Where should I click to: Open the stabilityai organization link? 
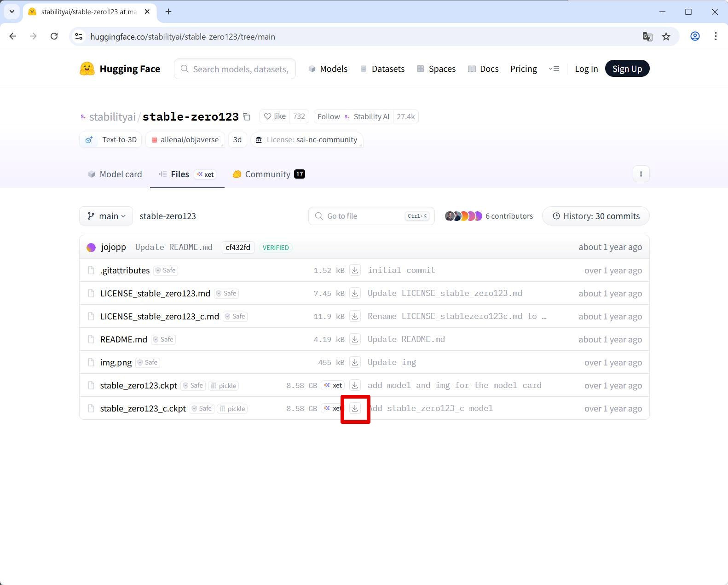pos(112,117)
